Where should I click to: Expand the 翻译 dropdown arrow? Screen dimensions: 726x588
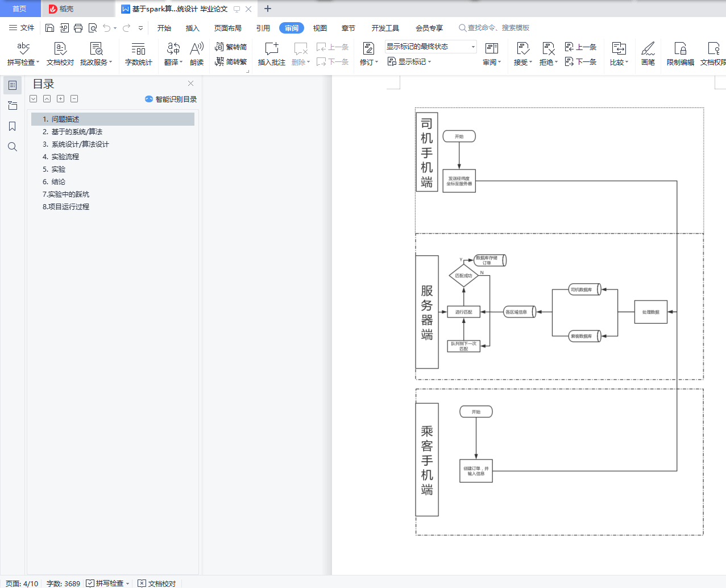[181, 62]
